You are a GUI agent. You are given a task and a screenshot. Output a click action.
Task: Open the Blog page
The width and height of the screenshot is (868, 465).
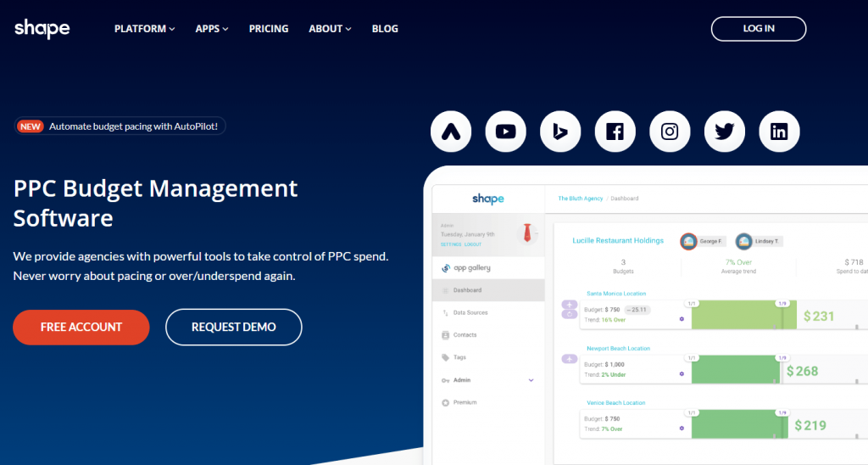pyautogui.click(x=385, y=29)
